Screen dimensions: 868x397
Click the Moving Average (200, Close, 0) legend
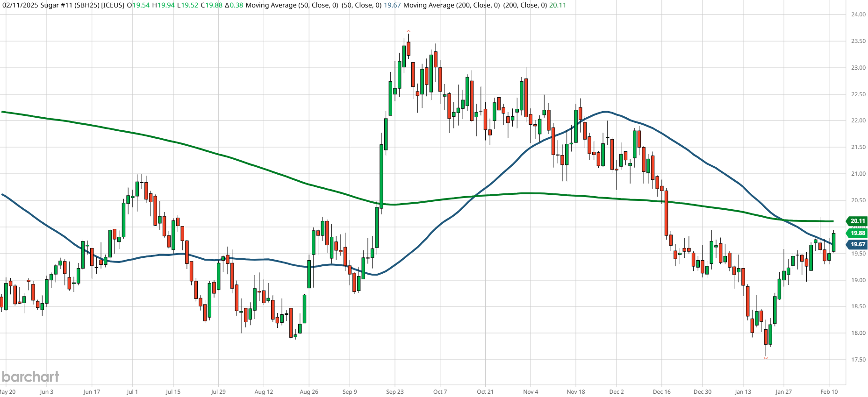tap(452, 5)
